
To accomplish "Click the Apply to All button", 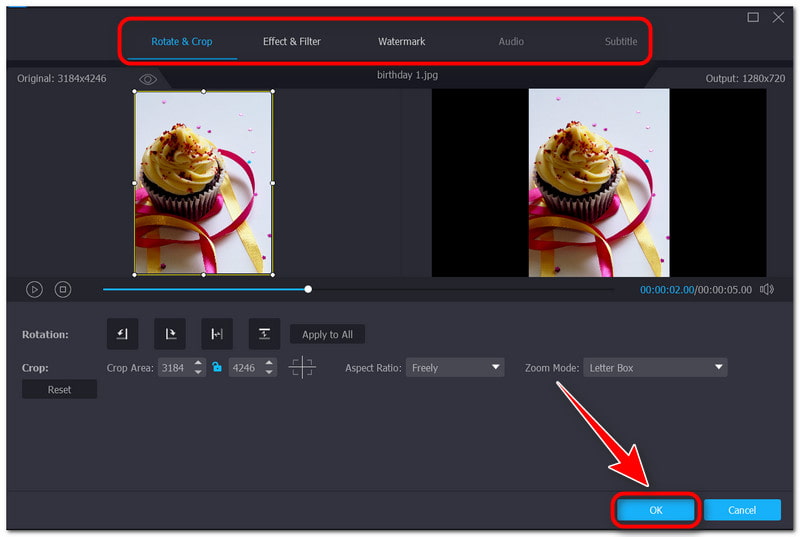I will (x=327, y=334).
